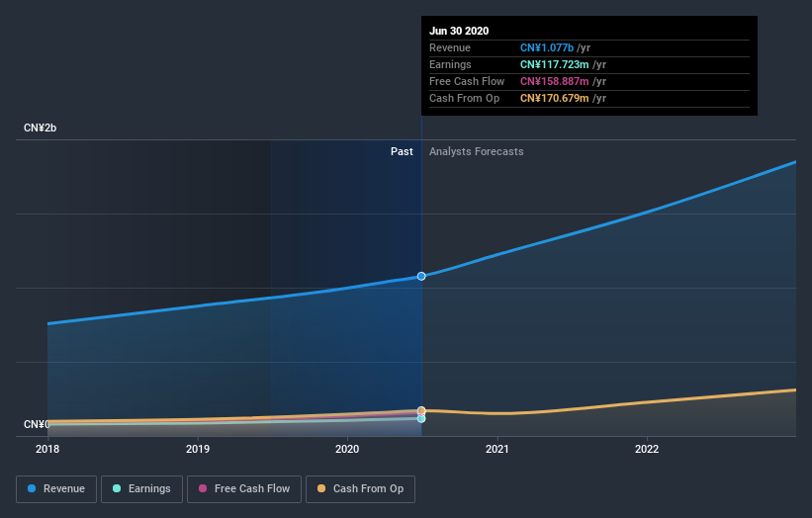Click the Past label on chart
Image resolution: width=812 pixels, height=518 pixels.
(x=402, y=151)
